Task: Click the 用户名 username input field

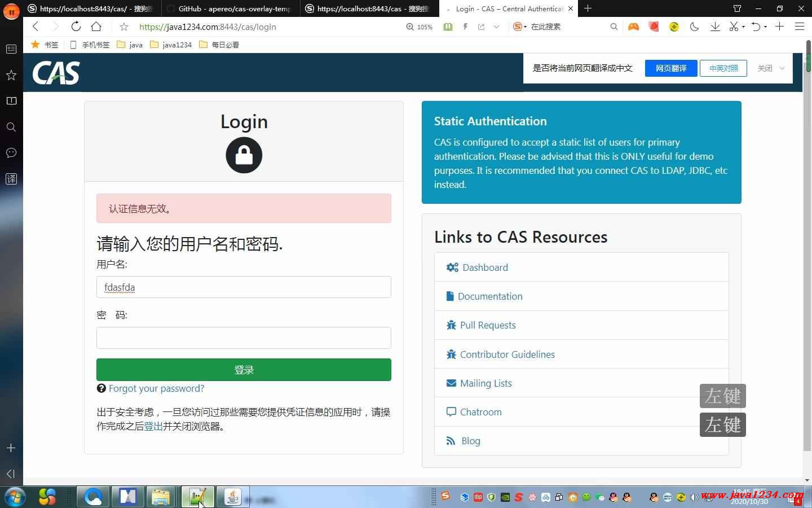Action: click(x=244, y=287)
